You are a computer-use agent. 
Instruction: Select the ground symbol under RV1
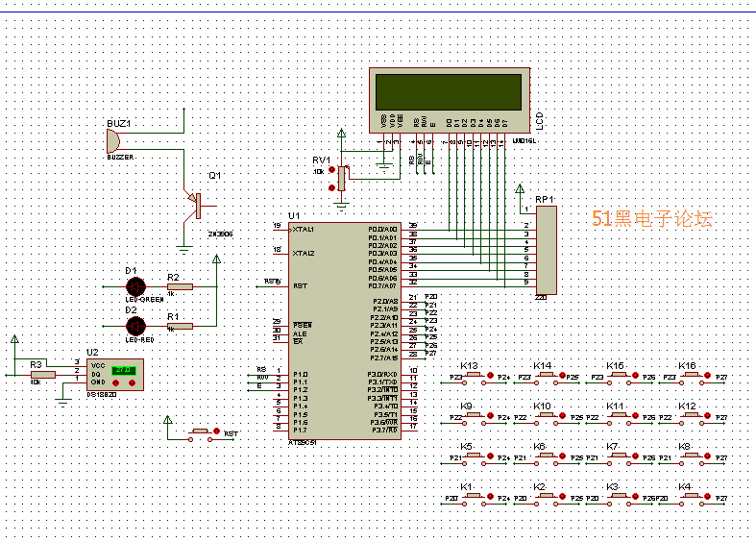tap(341, 208)
